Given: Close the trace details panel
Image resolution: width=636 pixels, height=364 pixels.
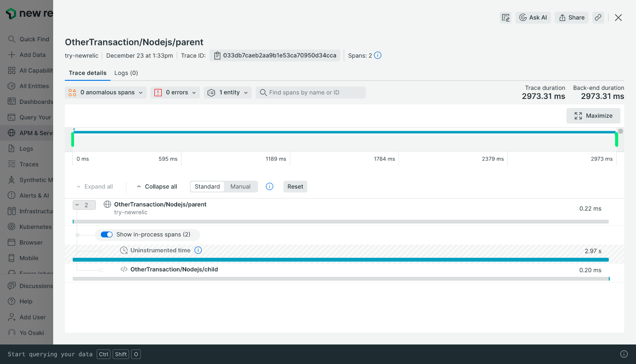Looking at the screenshot, I should pos(618,18).
